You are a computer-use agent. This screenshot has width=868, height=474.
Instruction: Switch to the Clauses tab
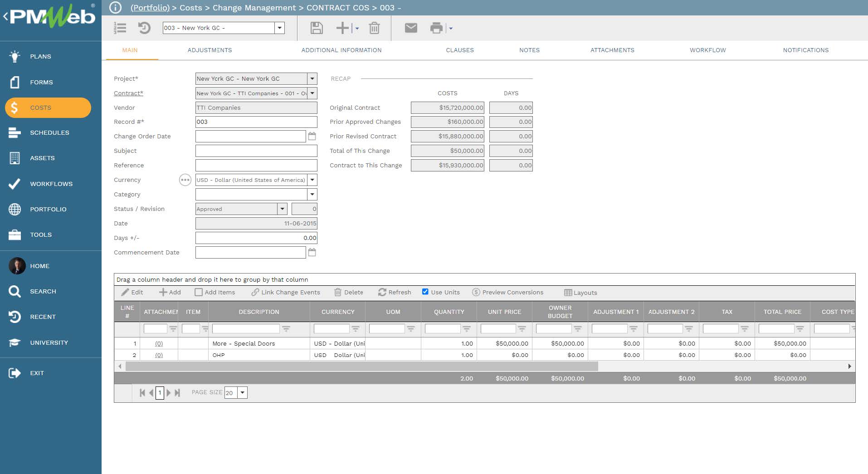(x=460, y=50)
